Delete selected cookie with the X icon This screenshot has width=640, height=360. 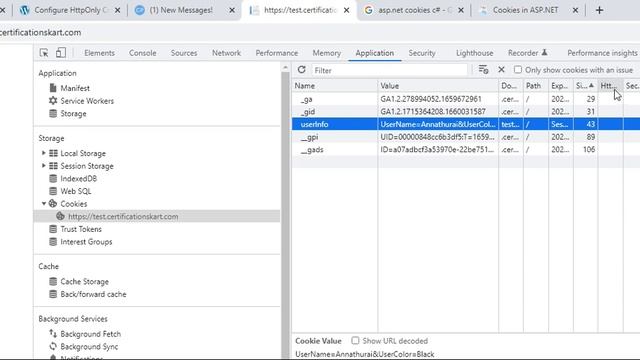[x=501, y=70]
